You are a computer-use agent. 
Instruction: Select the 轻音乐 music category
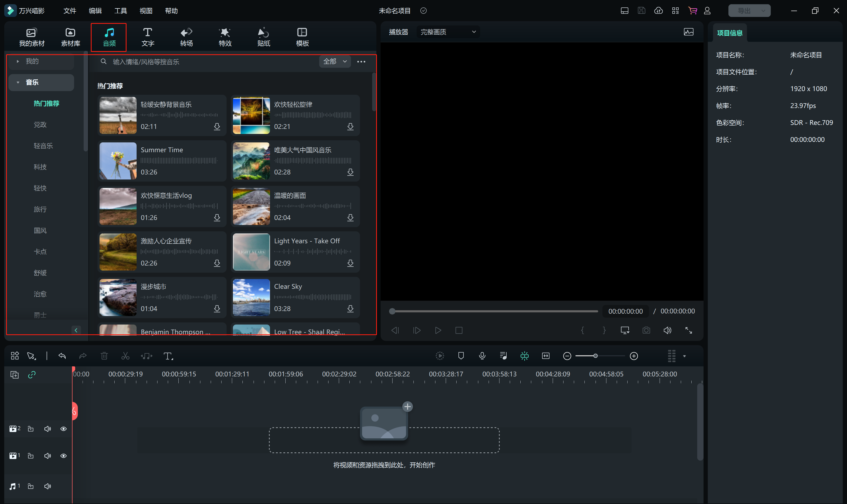(43, 146)
